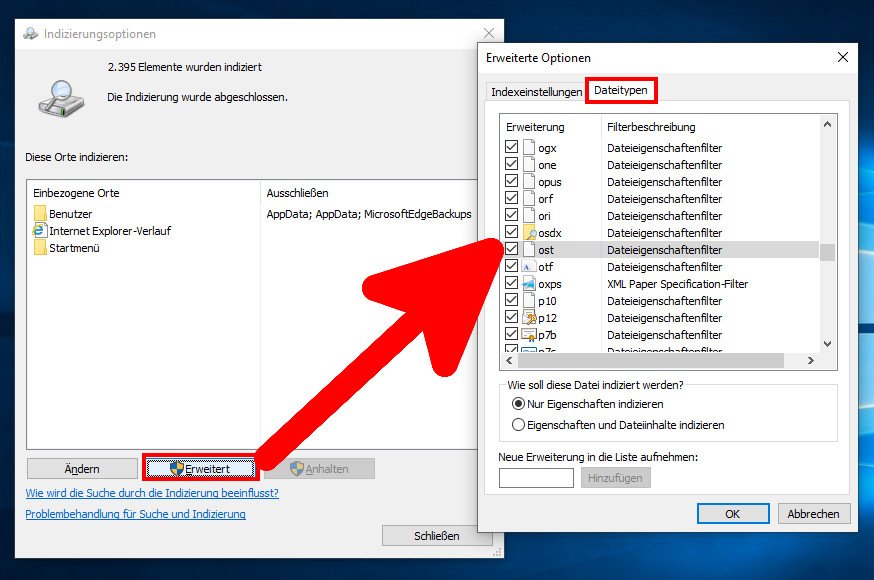
Task: Click the new extension input field
Action: click(536, 478)
